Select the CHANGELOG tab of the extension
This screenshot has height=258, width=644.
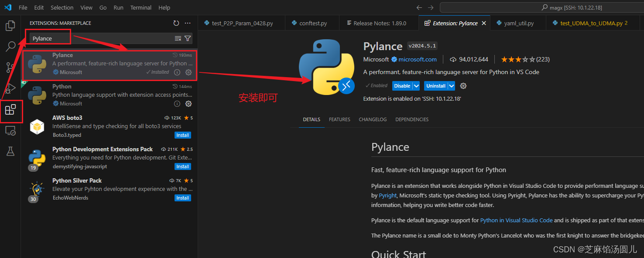point(373,119)
